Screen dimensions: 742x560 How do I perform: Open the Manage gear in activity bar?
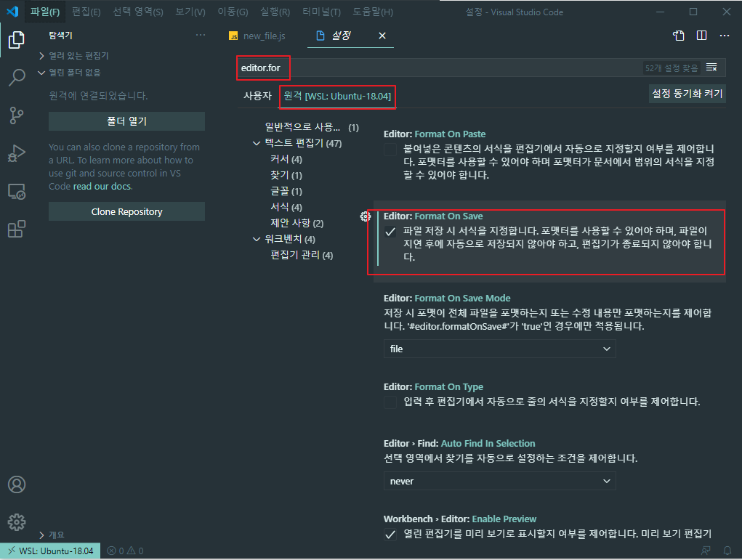(x=17, y=522)
